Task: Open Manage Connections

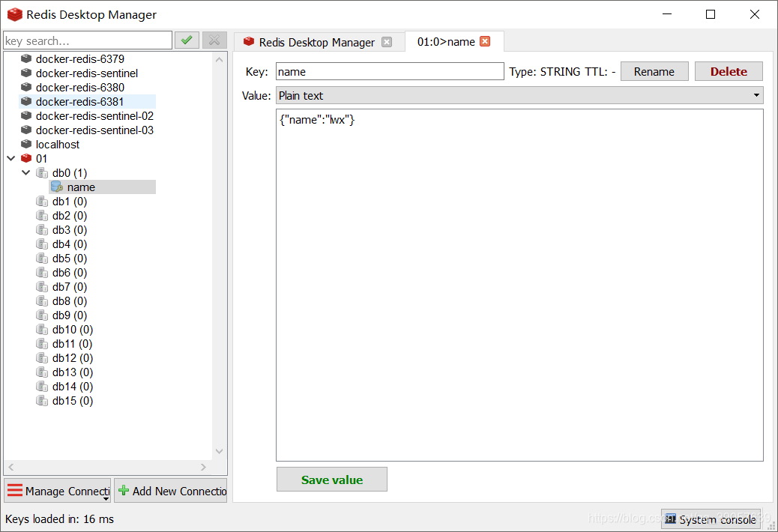Action: 57,491
